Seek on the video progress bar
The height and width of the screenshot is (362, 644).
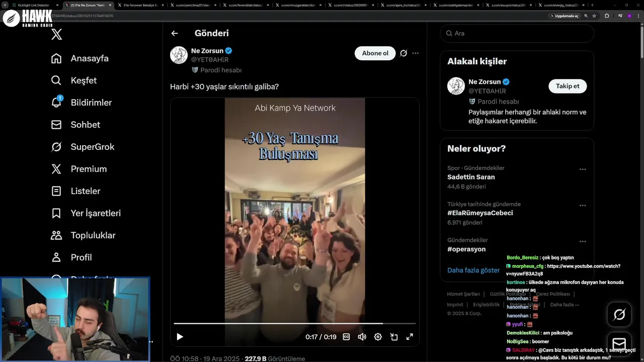(x=295, y=323)
